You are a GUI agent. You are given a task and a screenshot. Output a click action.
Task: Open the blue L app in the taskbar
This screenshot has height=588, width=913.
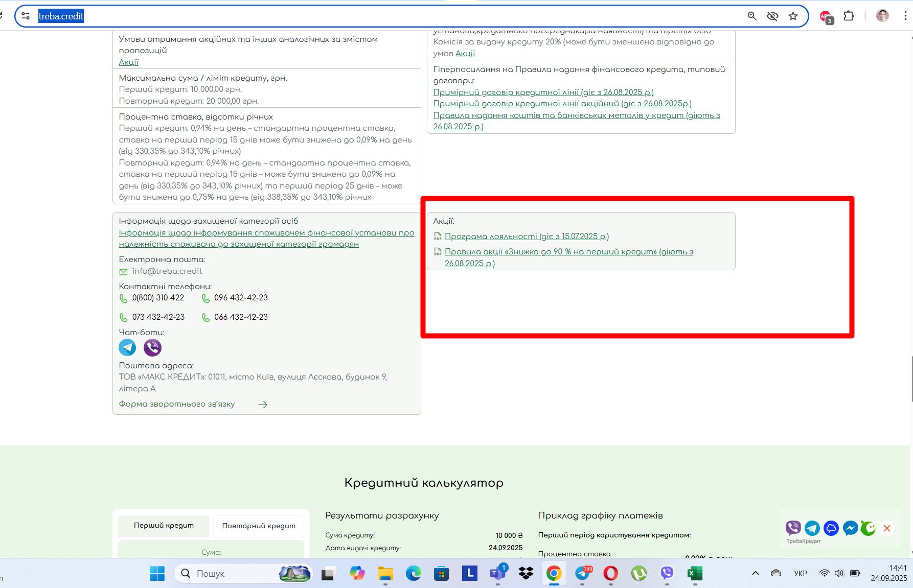click(469, 574)
